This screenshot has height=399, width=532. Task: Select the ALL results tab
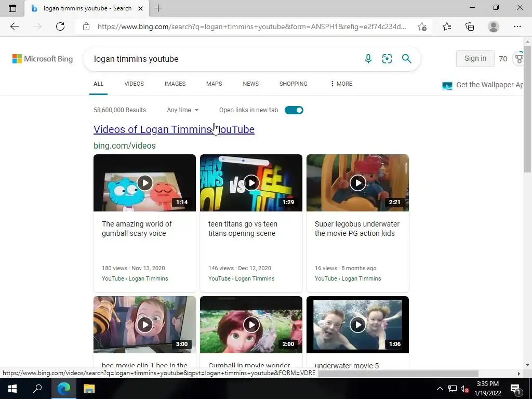[x=98, y=84]
